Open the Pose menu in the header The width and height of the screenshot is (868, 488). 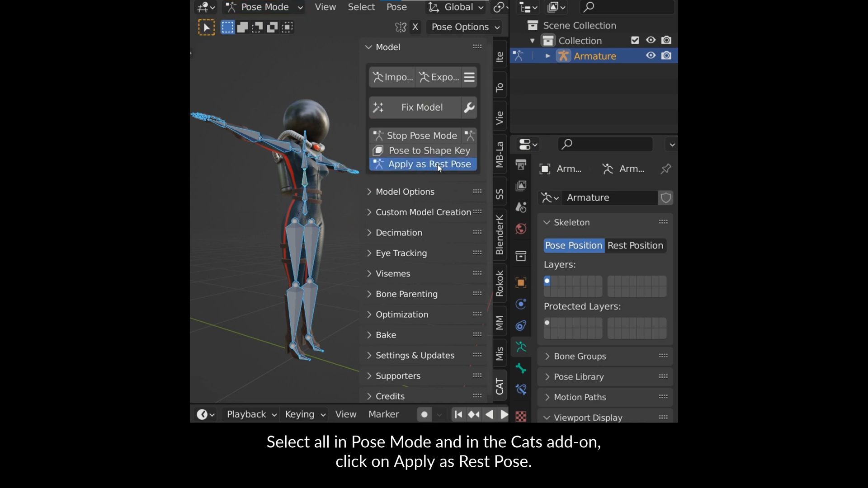(x=396, y=7)
